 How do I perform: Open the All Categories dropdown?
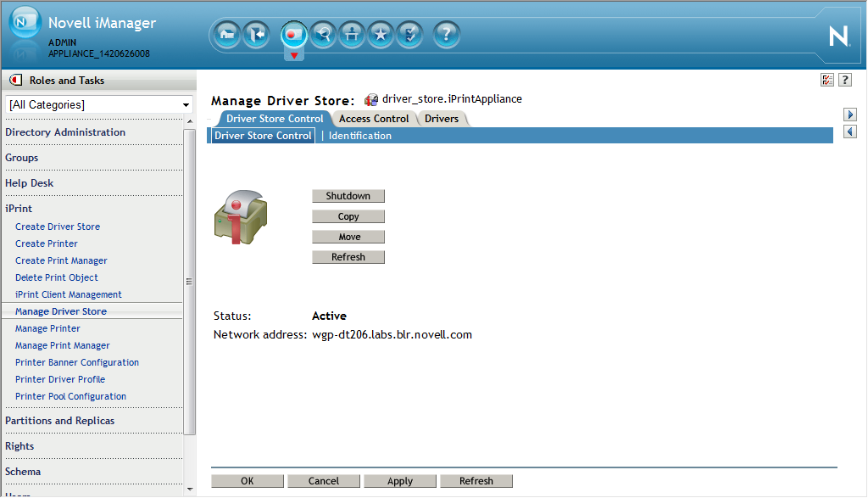click(x=98, y=104)
